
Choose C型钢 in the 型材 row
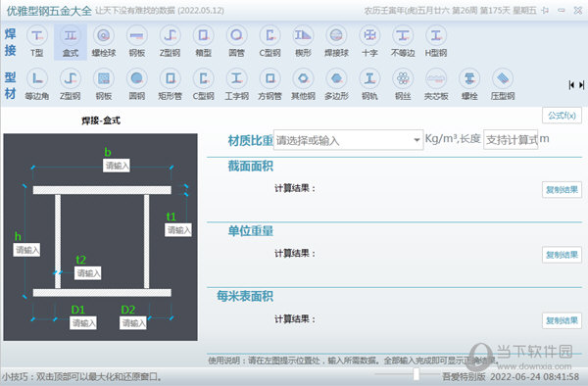pos(203,84)
